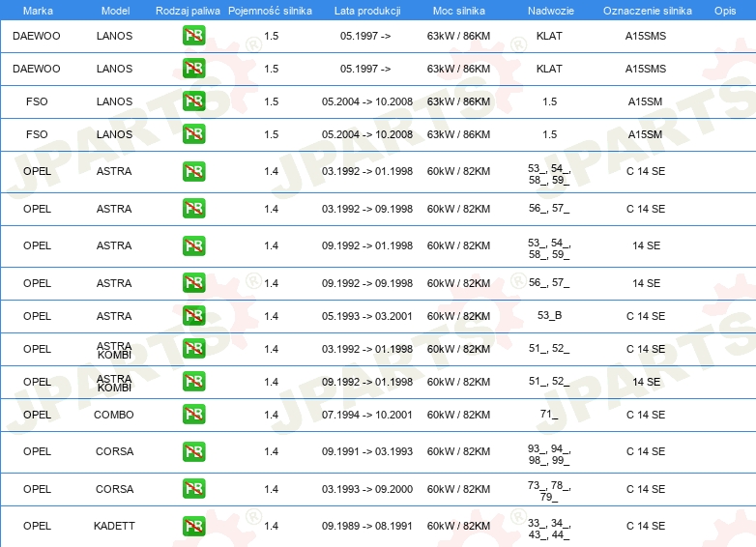Select petrol icon for ASTRA KOMBI 03.1992 -> 01.1998
Viewport: 756px width, 547px height.
pyautogui.click(x=193, y=349)
